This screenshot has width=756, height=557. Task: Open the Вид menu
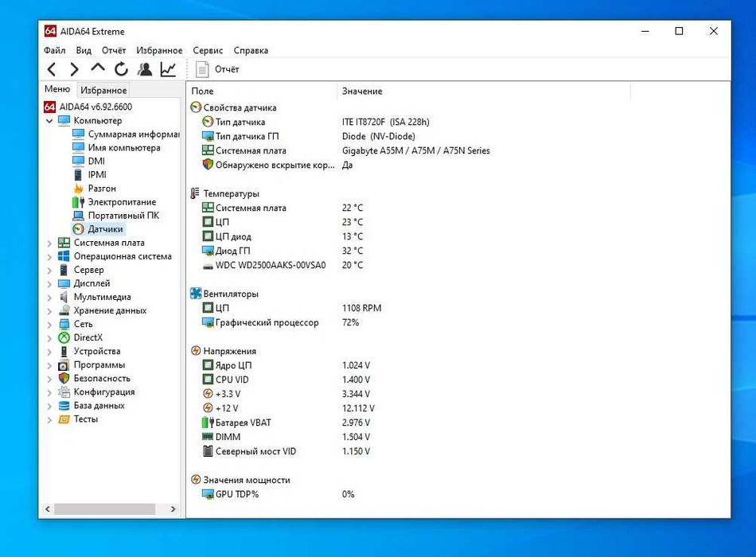click(84, 50)
